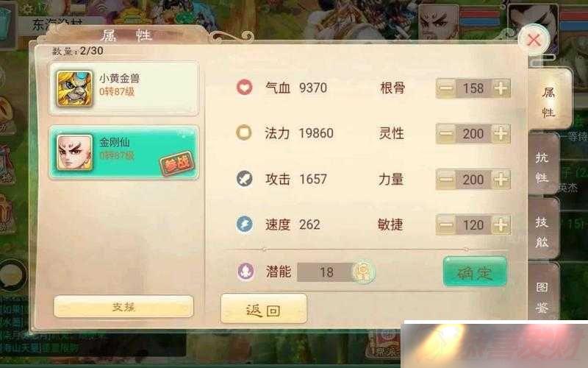The width and height of the screenshot is (588, 368).
Task: Click the 返回 button
Action: click(264, 309)
